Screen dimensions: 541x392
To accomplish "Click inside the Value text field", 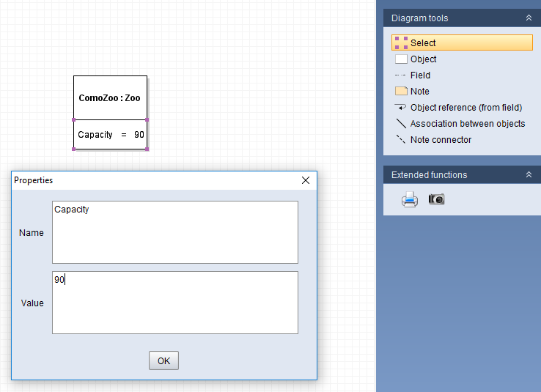I will coord(175,303).
